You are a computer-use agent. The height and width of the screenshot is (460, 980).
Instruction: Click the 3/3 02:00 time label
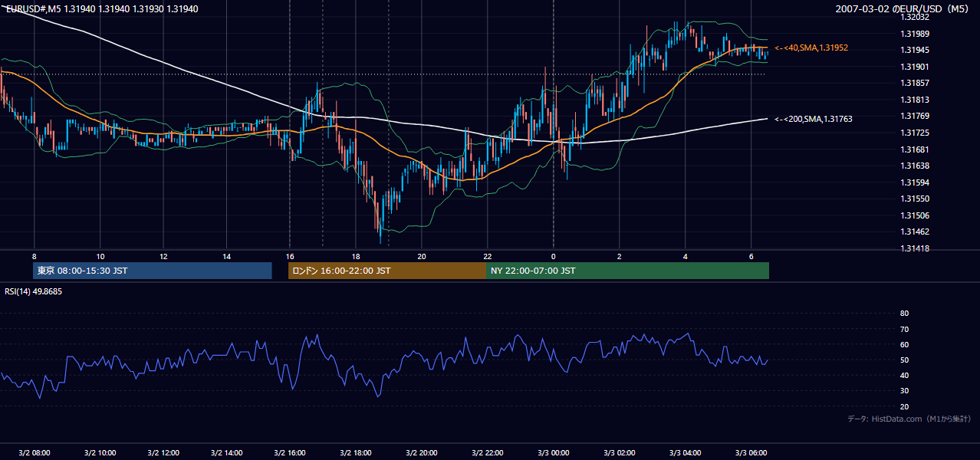point(620,452)
